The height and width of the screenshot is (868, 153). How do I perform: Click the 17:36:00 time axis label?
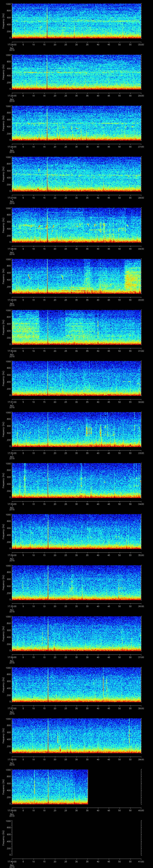tap(12, 657)
